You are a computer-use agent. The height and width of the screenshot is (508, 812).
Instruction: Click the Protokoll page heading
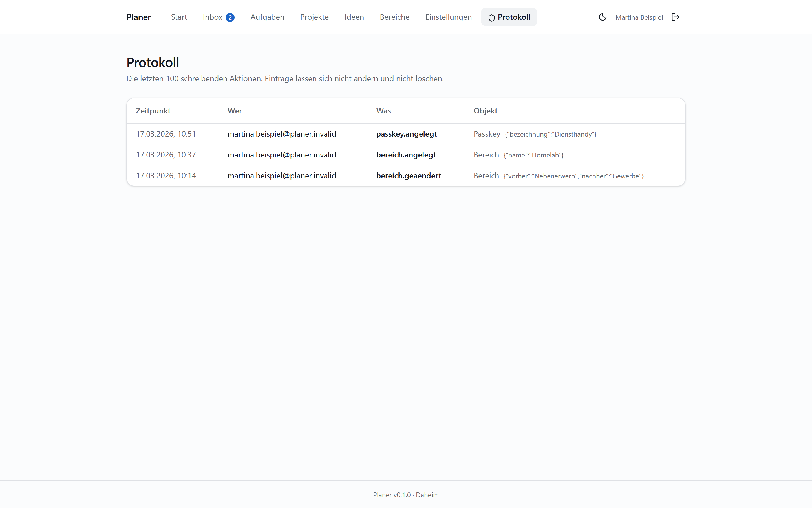[153, 62]
